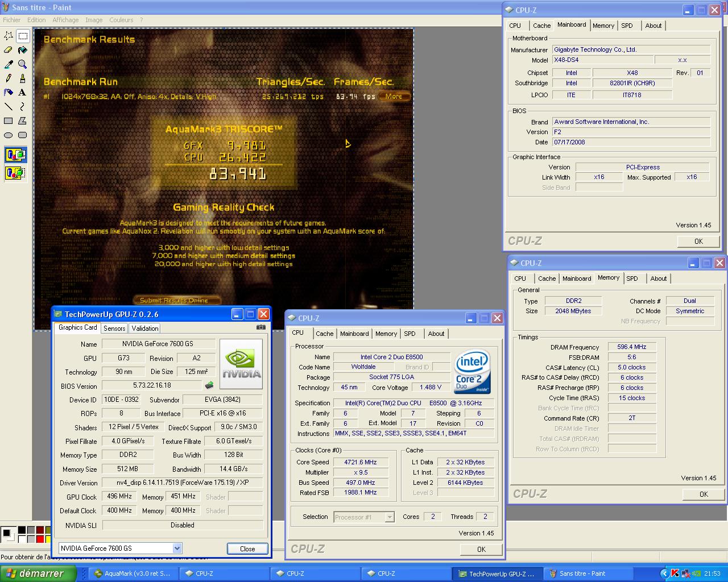
Task: Click the Core Voltage value 1.488 V
Action: click(431, 388)
